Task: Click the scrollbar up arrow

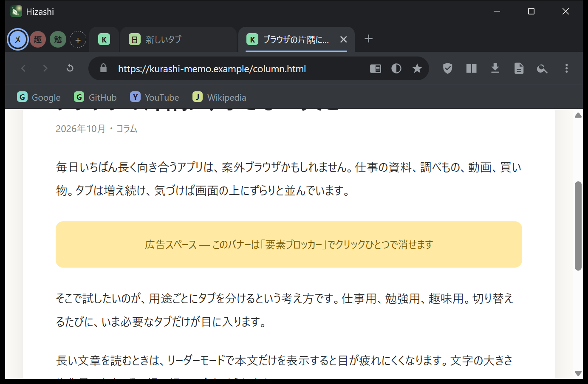Action: pos(578,115)
